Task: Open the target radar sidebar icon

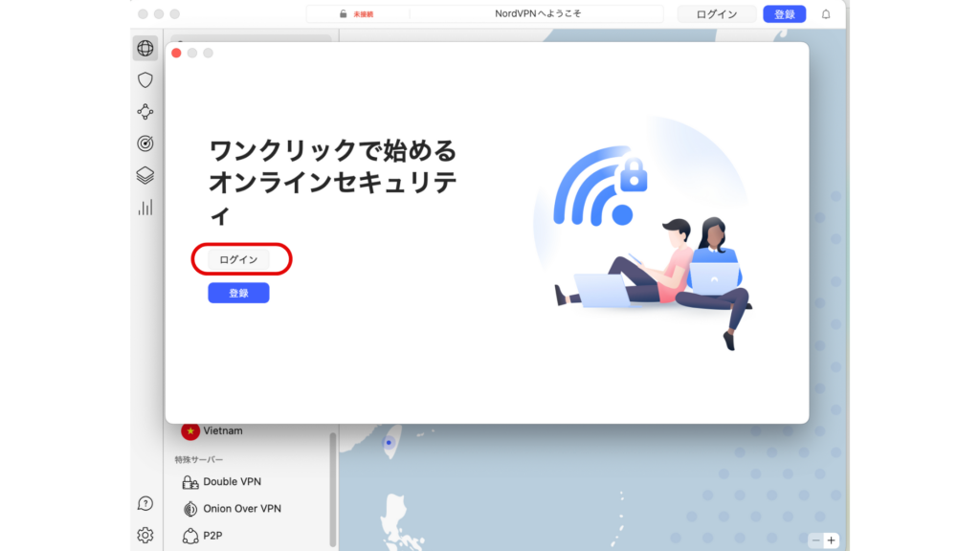Action: (145, 143)
